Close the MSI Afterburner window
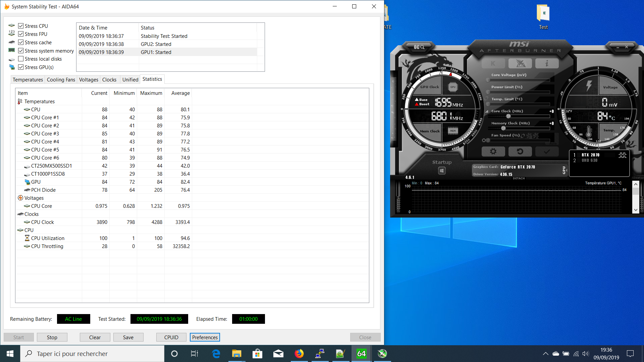Image resolution: width=644 pixels, height=362 pixels. point(627,47)
